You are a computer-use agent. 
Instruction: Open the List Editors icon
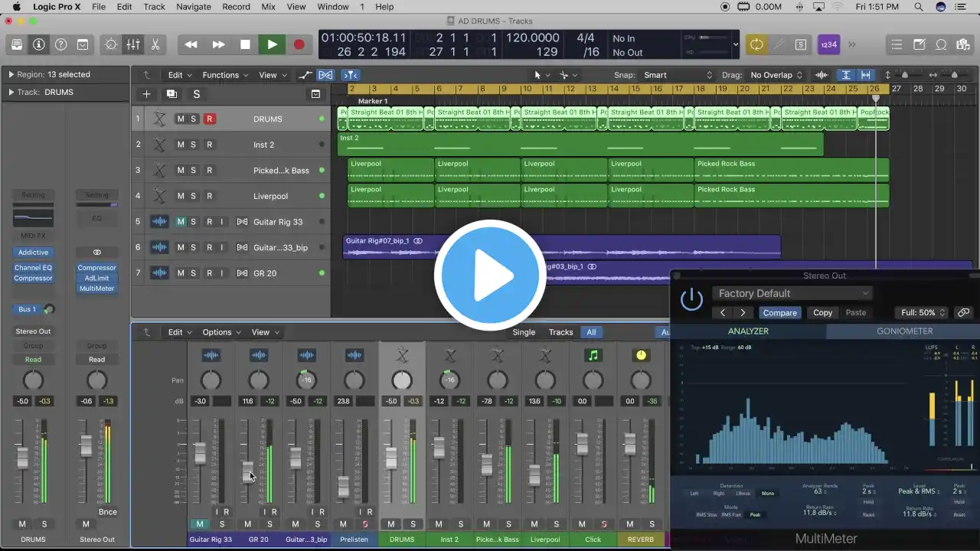click(x=897, y=44)
